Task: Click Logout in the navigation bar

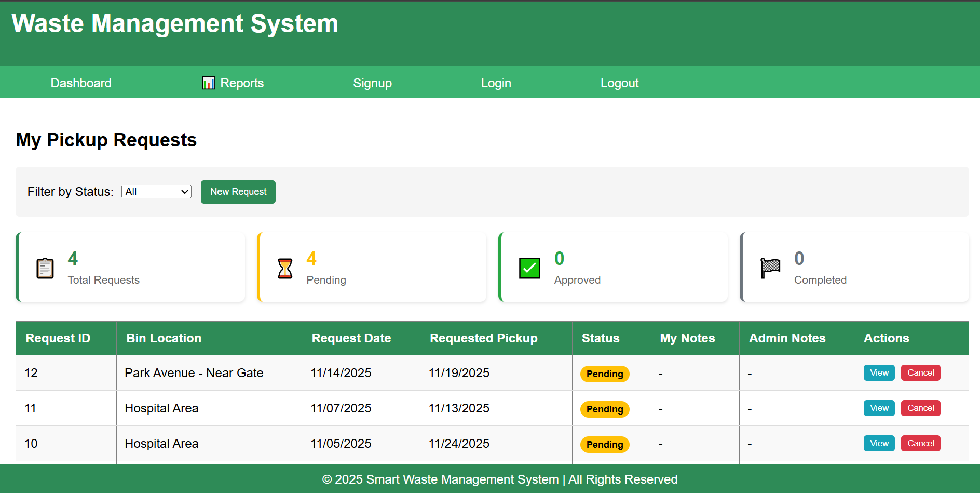Action: [619, 83]
